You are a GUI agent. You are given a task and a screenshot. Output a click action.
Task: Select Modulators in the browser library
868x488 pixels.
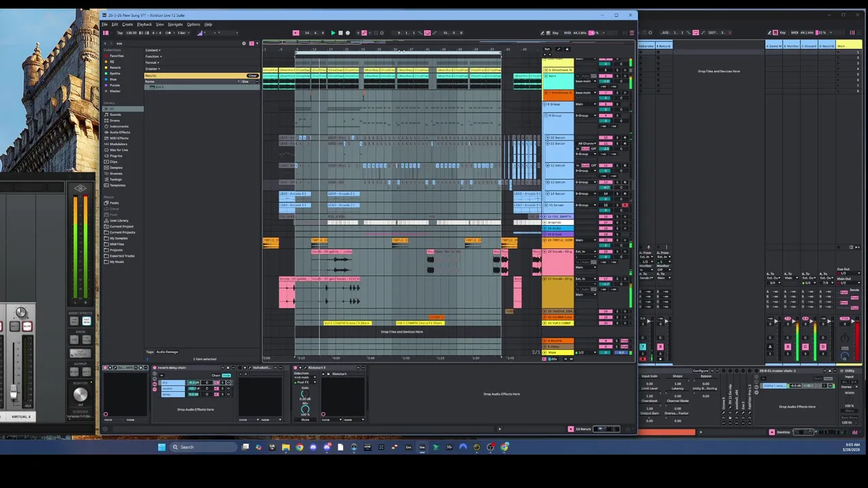coord(119,144)
